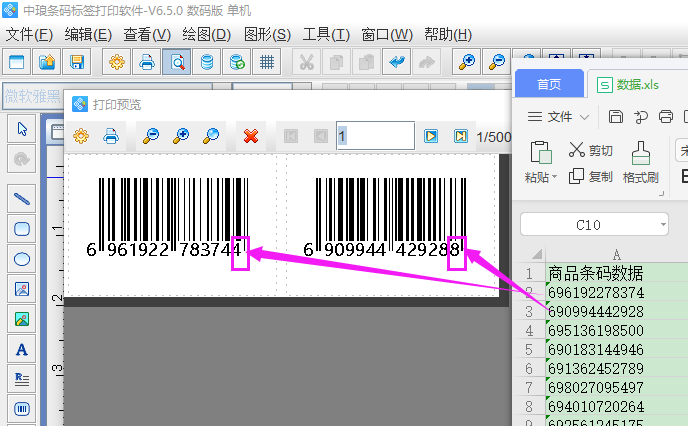The image size is (688, 426).
Task: Click the page number input field
Action: click(374, 136)
